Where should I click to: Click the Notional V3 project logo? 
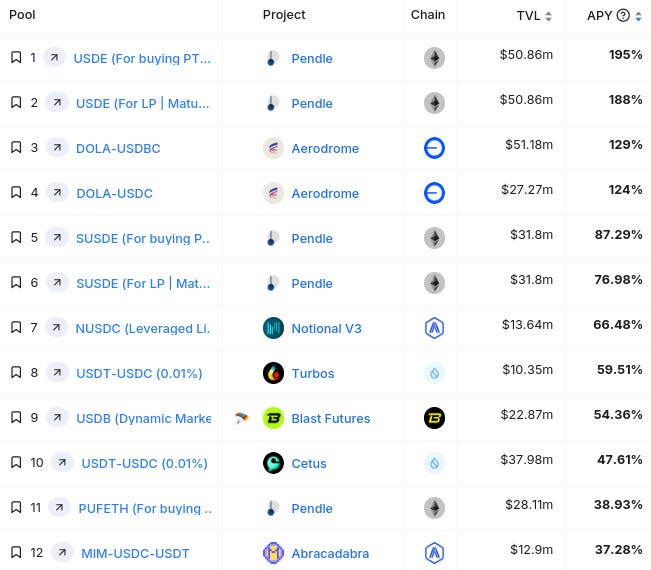(273, 328)
